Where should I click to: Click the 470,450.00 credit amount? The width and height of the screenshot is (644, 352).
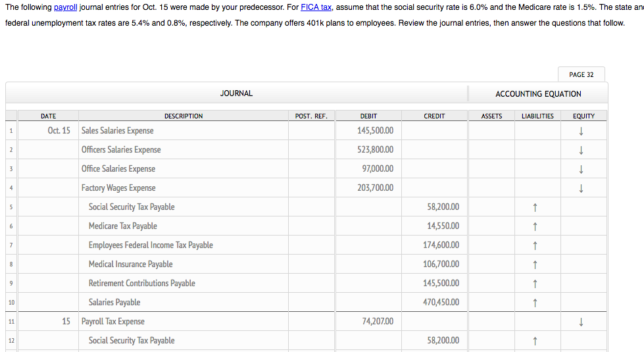click(x=441, y=302)
